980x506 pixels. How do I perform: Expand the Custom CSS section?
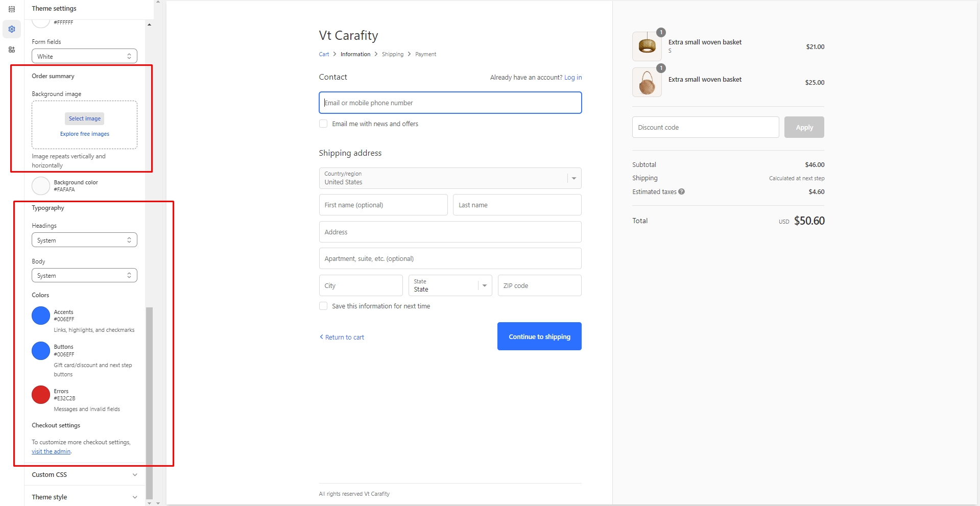point(84,474)
